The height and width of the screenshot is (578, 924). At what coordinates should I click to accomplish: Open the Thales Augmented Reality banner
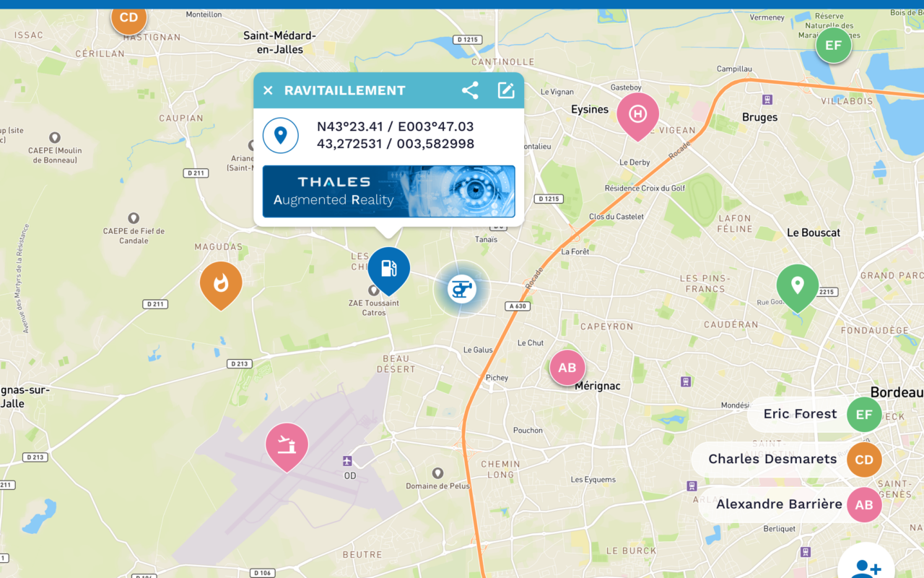[x=388, y=191]
